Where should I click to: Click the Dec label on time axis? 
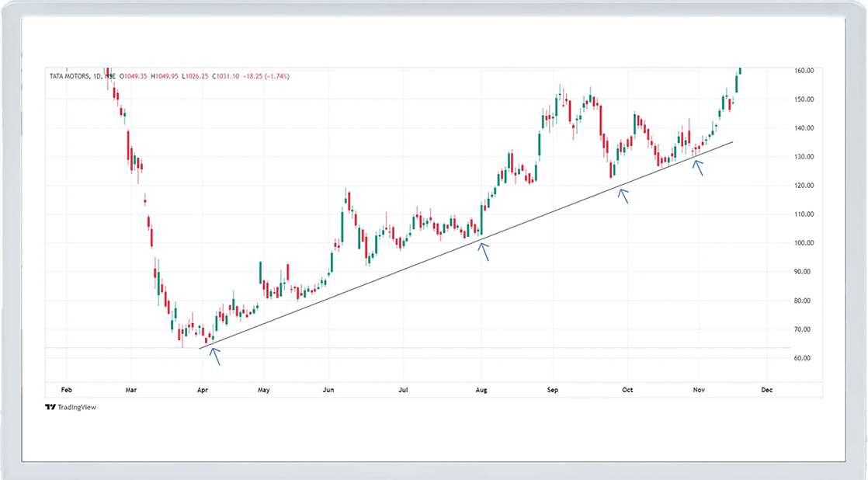(766, 389)
